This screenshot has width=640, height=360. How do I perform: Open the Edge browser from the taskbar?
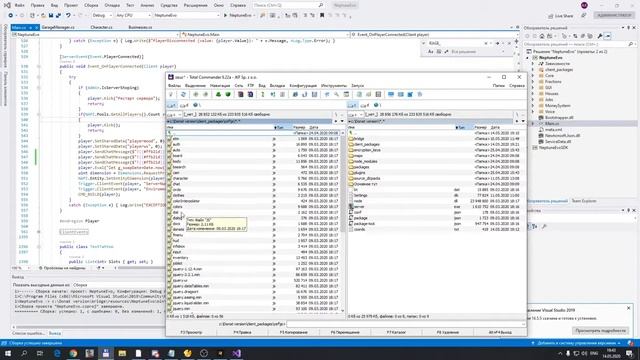click(x=57, y=353)
